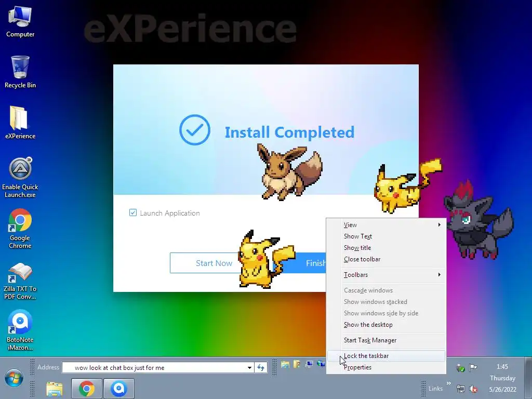Click the quick launch monitor icon
The width and height of the screenshot is (532, 399).
pos(309,365)
